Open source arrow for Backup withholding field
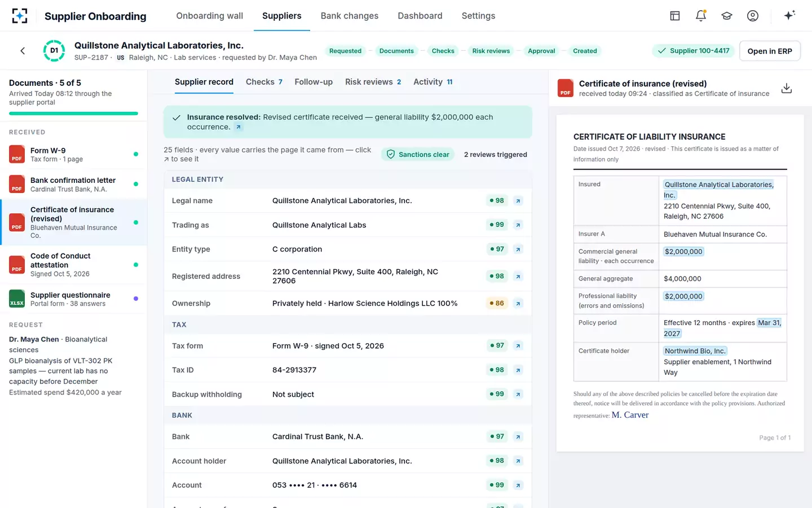 pos(518,395)
